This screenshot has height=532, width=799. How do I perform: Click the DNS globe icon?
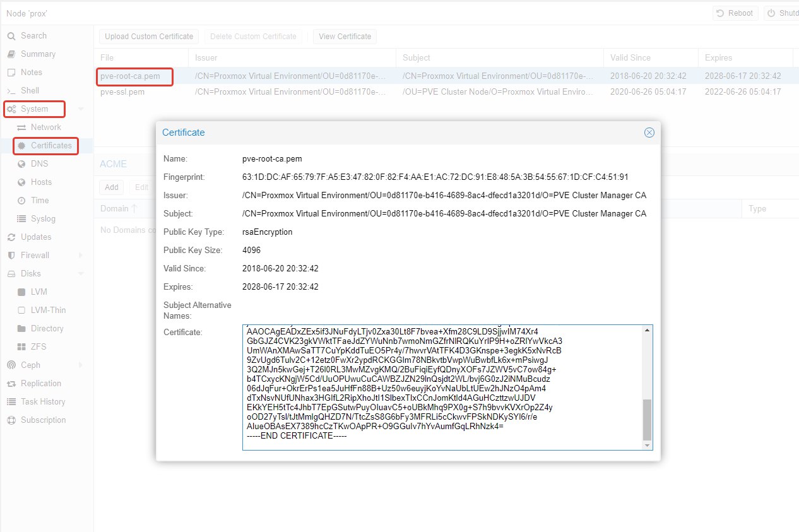coord(21,164)
